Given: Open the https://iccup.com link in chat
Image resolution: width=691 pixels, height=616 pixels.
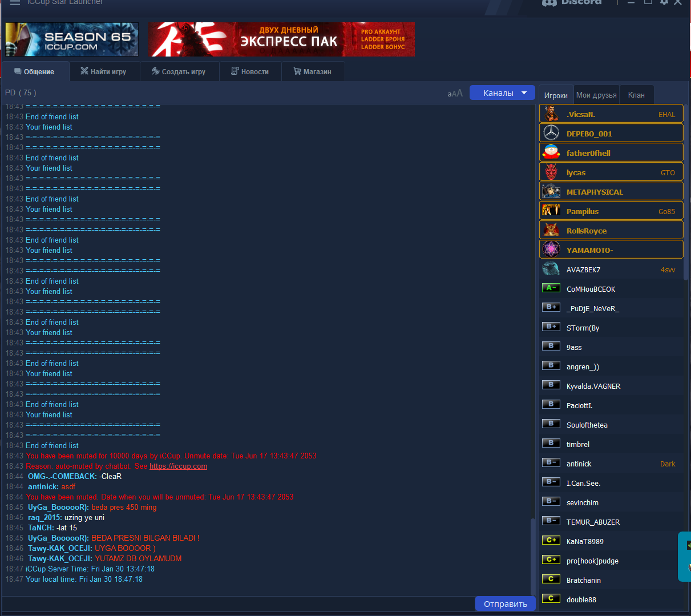Looking at the screenshot, I should (x=179, y=466).
